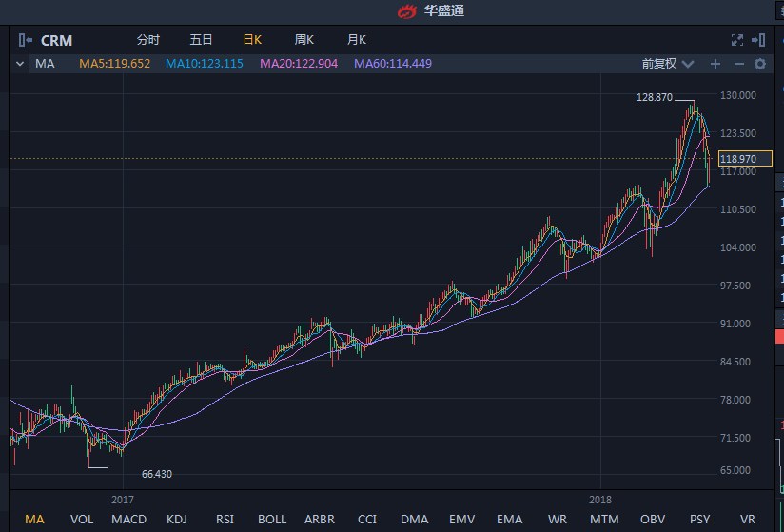Screen dimensions: 784x532
Task: Select 周K weekly candlestick tab
Action: [304, 40]
